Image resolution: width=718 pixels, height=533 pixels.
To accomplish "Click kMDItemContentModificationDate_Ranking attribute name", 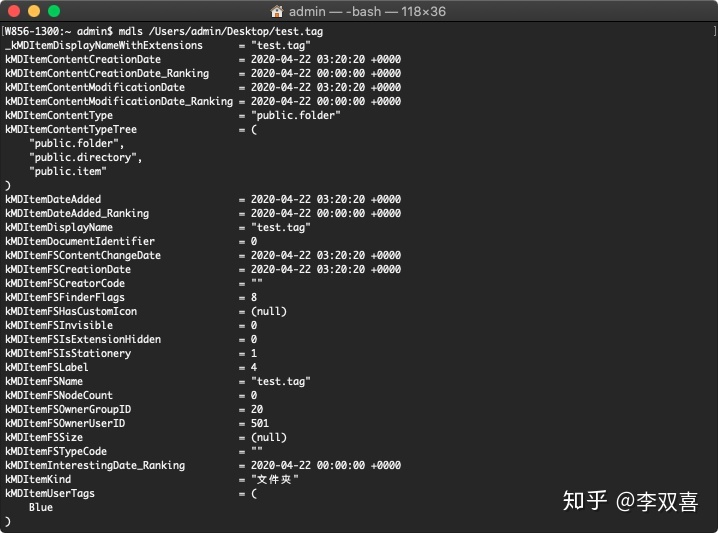I will click(119, 101).
